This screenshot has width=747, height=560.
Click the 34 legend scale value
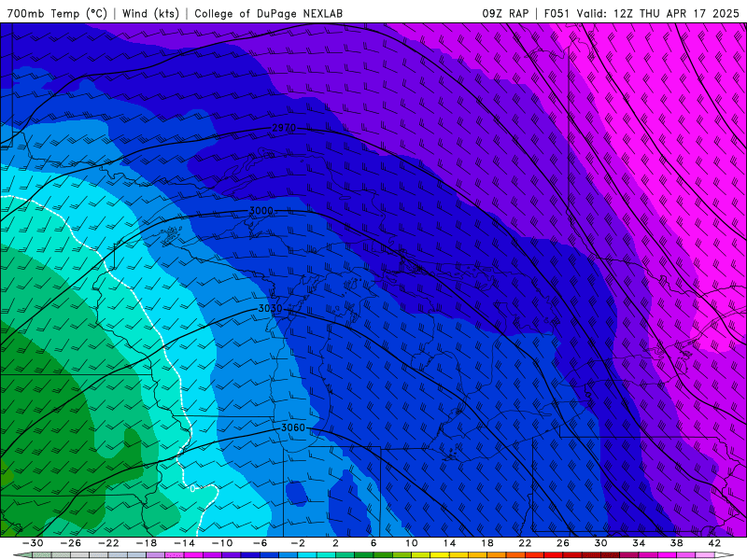pos(639,543)
